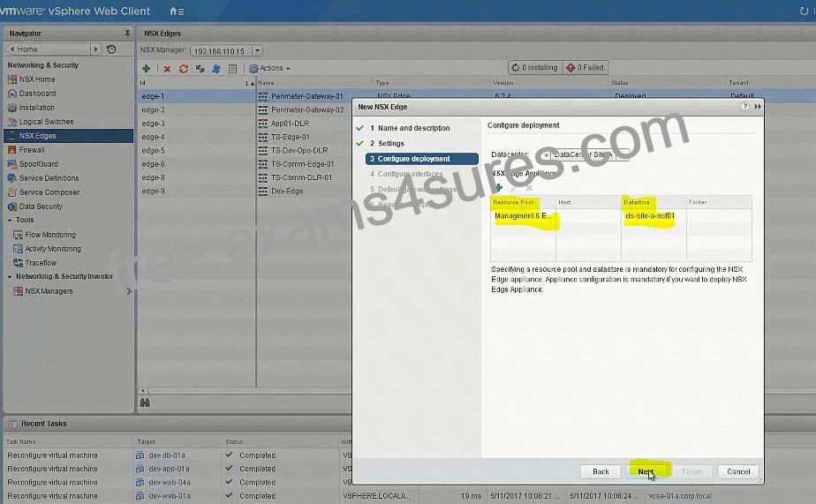Click the Navigator history clock icon

(111, 49)
